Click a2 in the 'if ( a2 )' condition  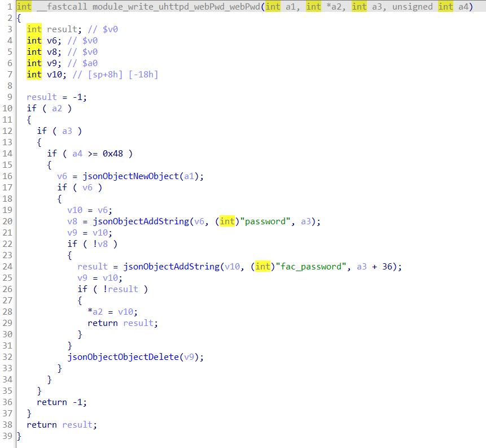point(56,108)
